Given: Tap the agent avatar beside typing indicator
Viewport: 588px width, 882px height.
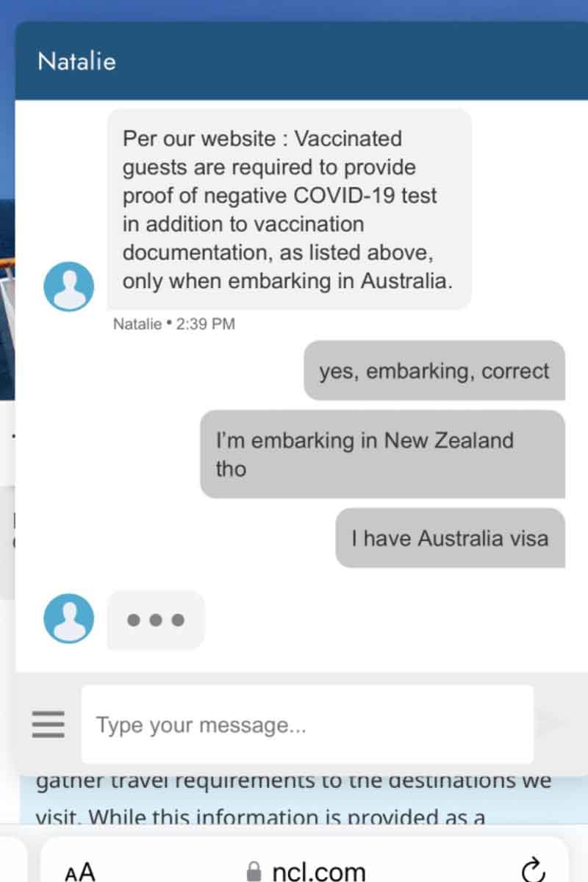Looking at the screenshot, I should coord(69,619).
